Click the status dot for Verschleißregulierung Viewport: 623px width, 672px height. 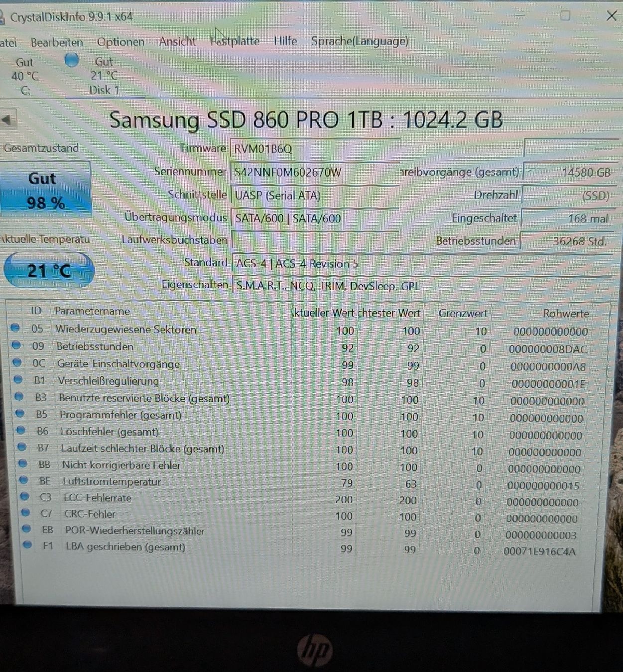click(x=18, y=379)
